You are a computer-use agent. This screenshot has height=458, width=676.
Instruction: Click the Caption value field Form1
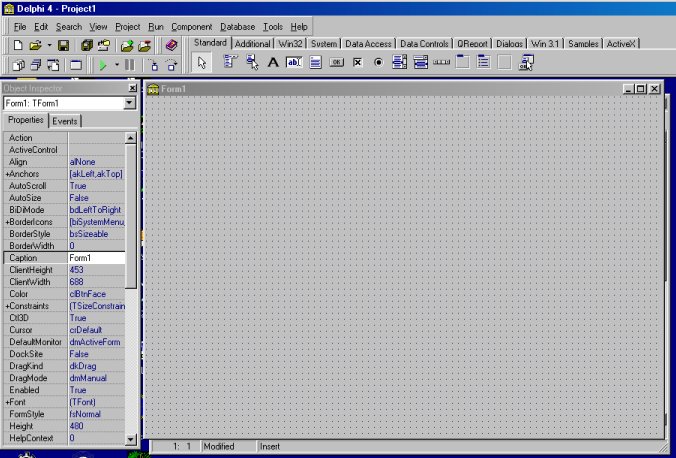coord(97,258)
